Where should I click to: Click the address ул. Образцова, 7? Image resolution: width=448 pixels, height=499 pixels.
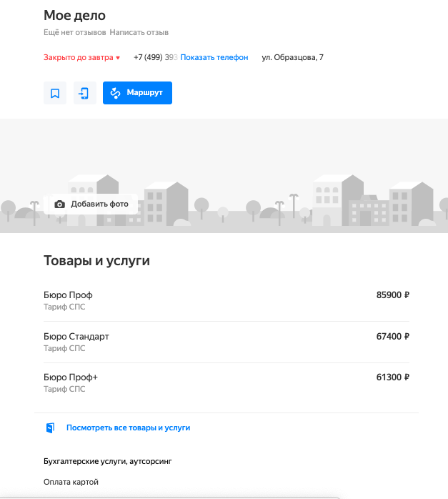[292, 58]
